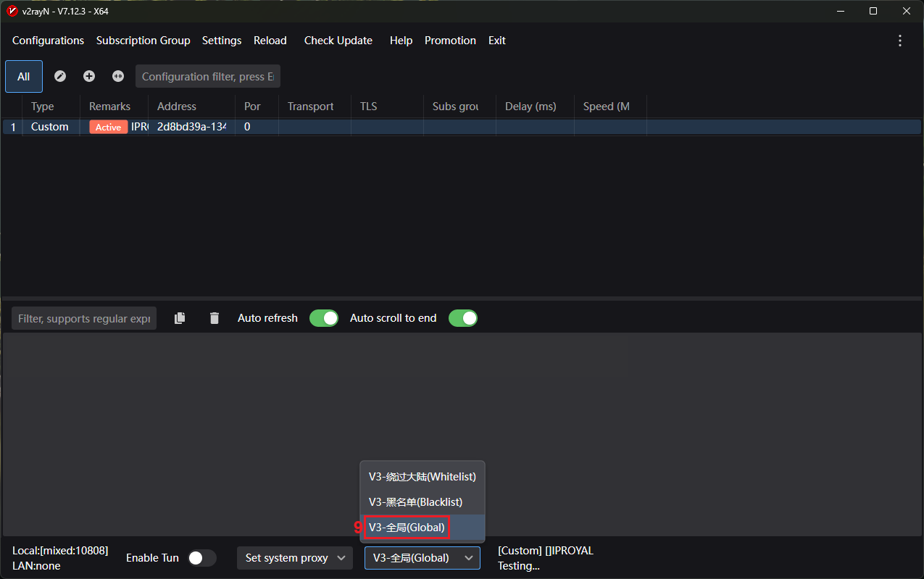This screenshot has height=579, width=924.
Task: Copy log content with the copy icon
Action: click(x=180, y=318)
